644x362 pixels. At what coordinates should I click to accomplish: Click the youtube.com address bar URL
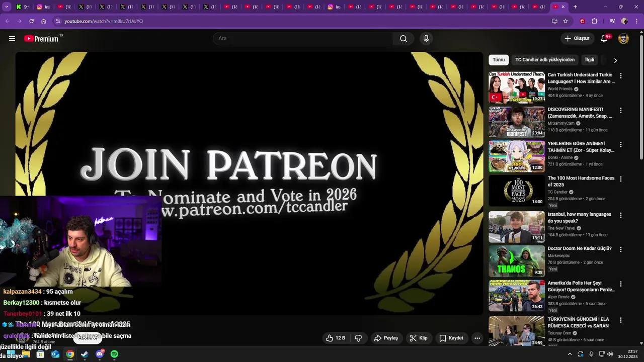104,21
